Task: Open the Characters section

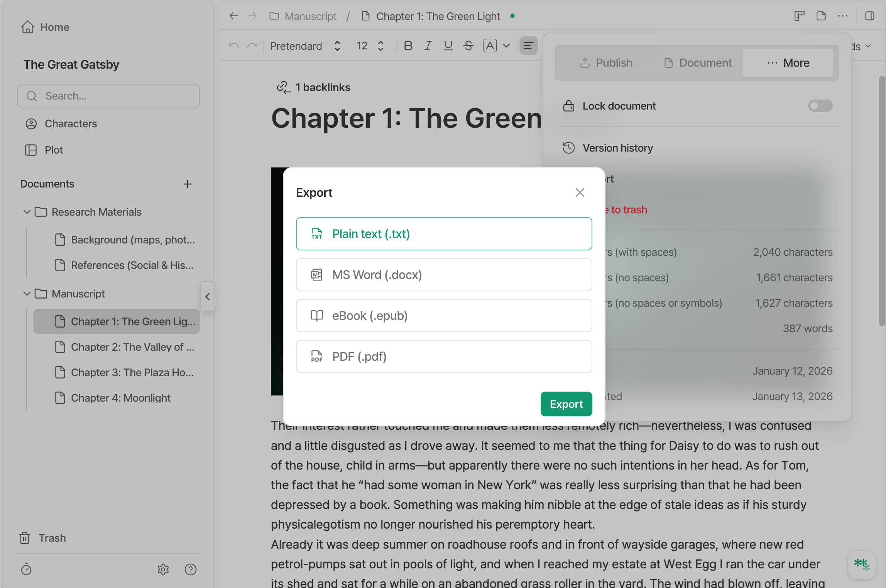Action: [61, 123]
